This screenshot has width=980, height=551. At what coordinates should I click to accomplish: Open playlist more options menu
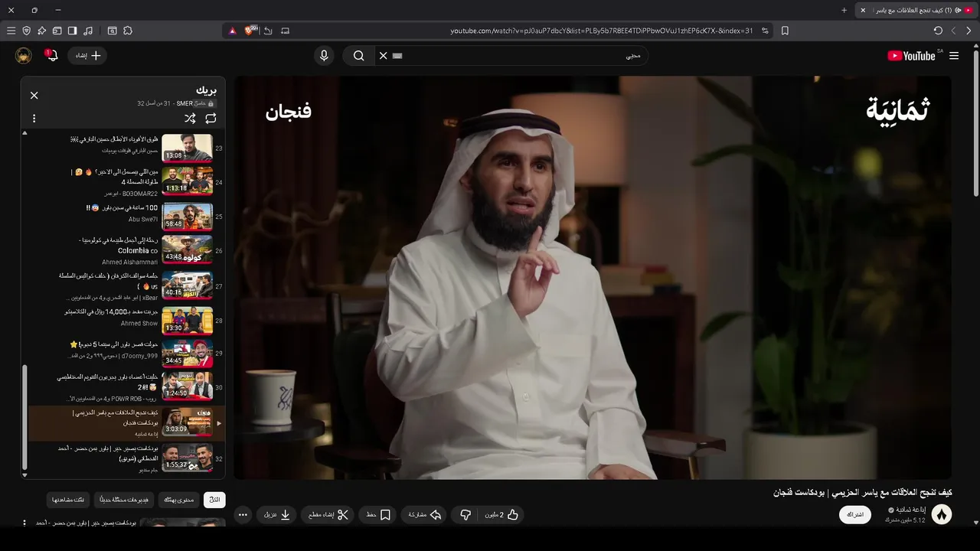[x=34, y=119]
